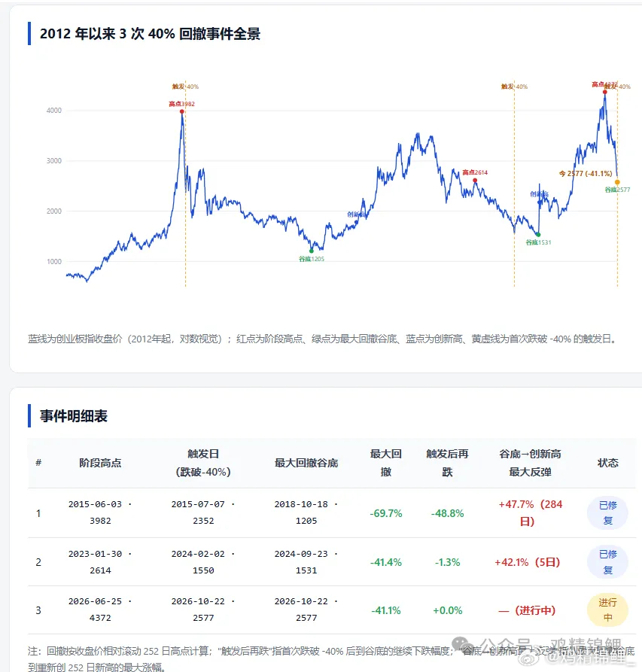Click the cell 2024-09-23 · 1531
The image size is (642, 672).
click(306, 562)
